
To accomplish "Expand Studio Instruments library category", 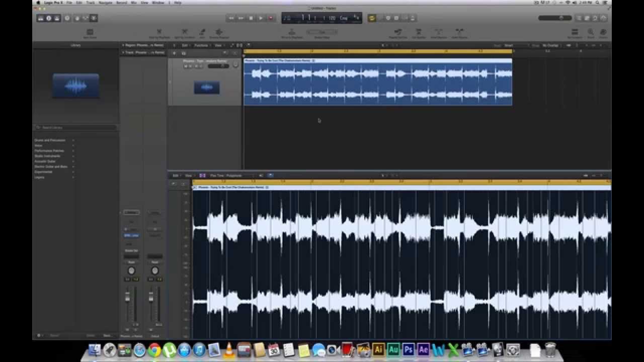I will pyautogui.click(x=54, y=156).
